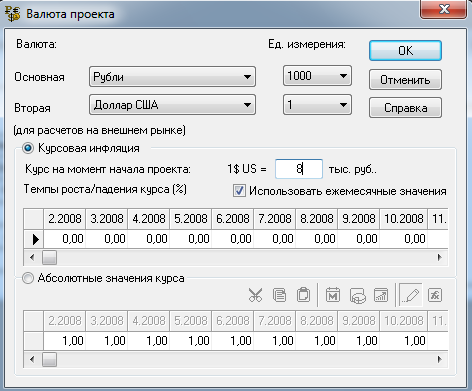The height and width of the screenshot is (391, 472).
Task: Click the Copy icon in toolbar
Action: 279,295
